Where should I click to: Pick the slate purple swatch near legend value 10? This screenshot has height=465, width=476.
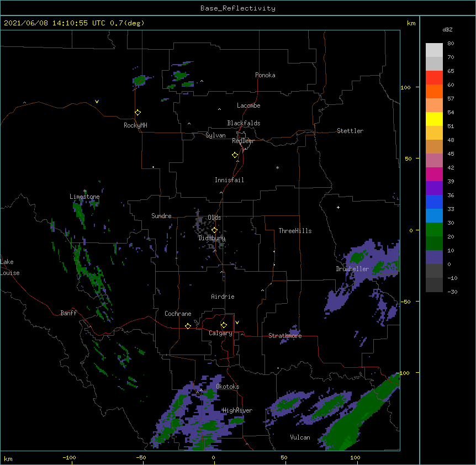click(434, 257)
